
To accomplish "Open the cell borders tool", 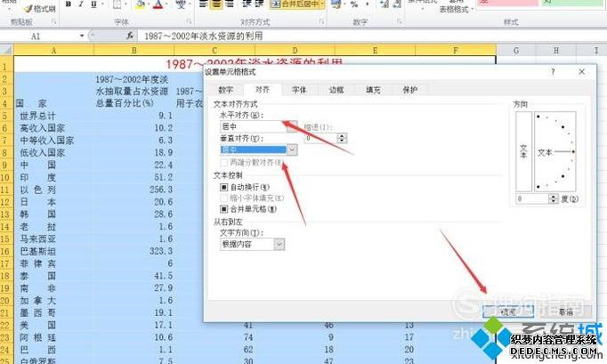I will pyautogui.click(x=117, y=4).
